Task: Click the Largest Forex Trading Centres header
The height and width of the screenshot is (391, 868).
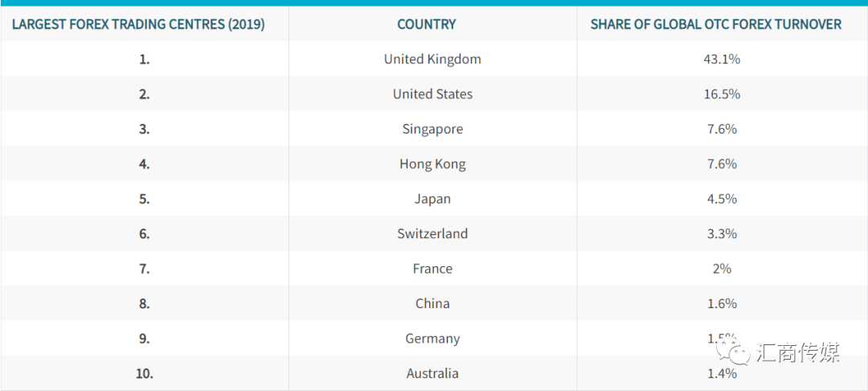Action: point(138,24)
